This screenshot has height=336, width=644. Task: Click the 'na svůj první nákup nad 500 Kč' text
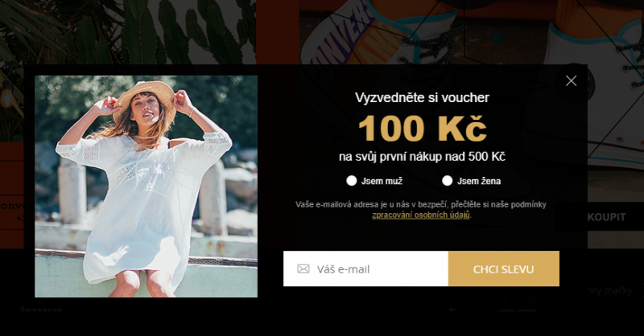tap(422, 157)
